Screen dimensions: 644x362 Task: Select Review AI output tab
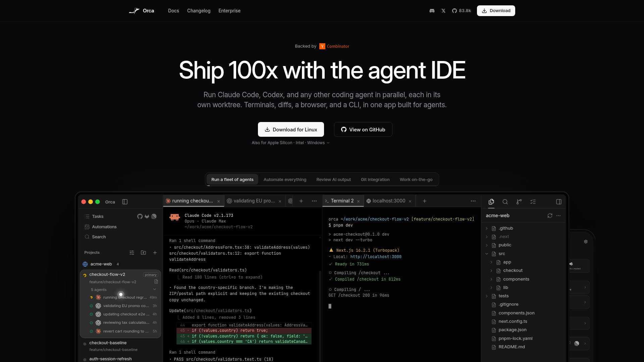[333, 180]
